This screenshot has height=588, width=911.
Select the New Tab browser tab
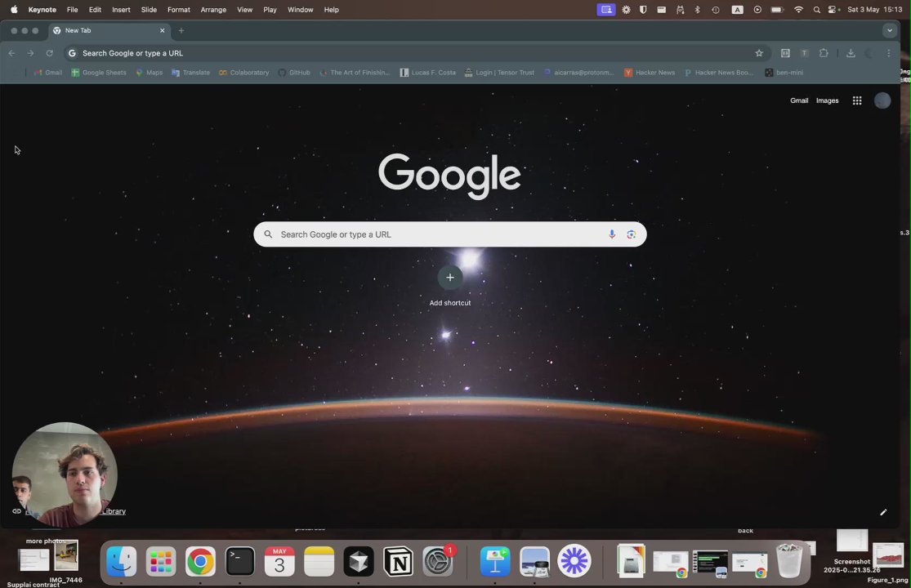[108, 30]
